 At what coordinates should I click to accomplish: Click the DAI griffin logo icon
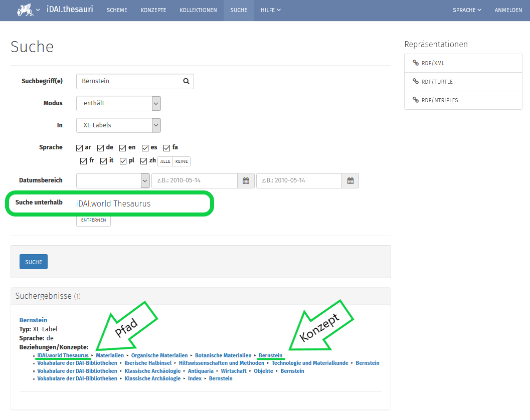tap(26, 10)
